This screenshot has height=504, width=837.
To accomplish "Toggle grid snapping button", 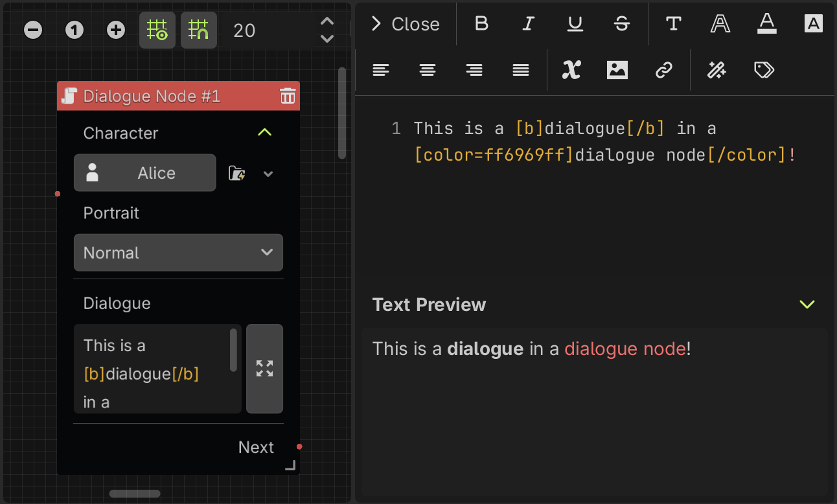I will (199, 30).
